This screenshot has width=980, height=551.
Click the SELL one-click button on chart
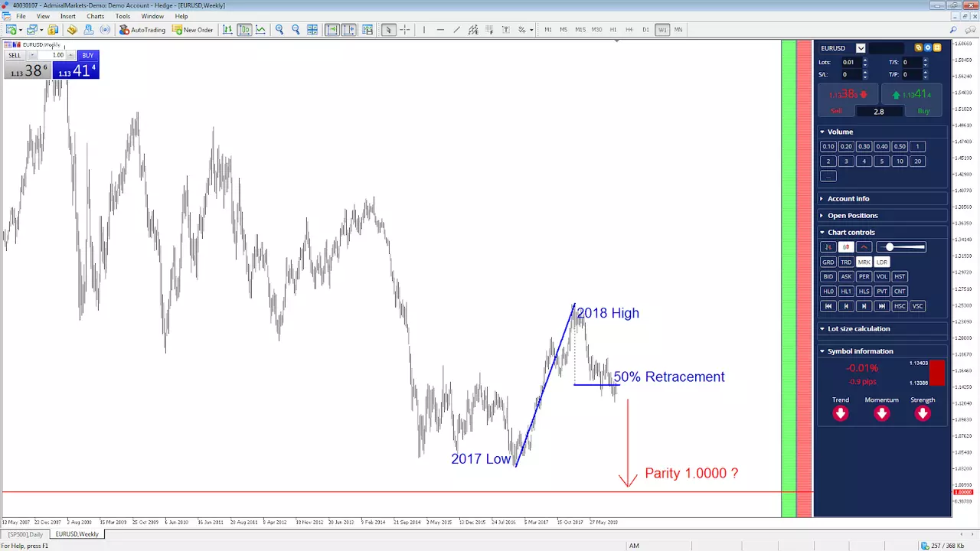pos(15,55)
